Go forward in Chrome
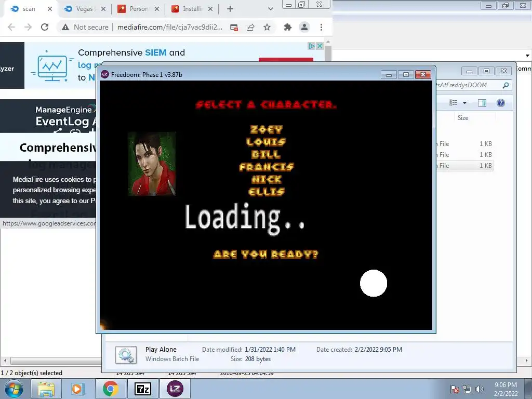Viewport: 532px width, 399px height. pos(28,27)
